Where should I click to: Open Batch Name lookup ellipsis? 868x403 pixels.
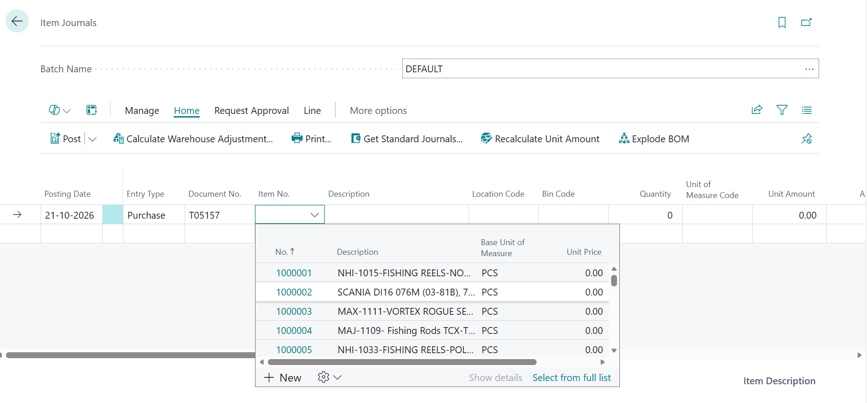coord(809,69)
